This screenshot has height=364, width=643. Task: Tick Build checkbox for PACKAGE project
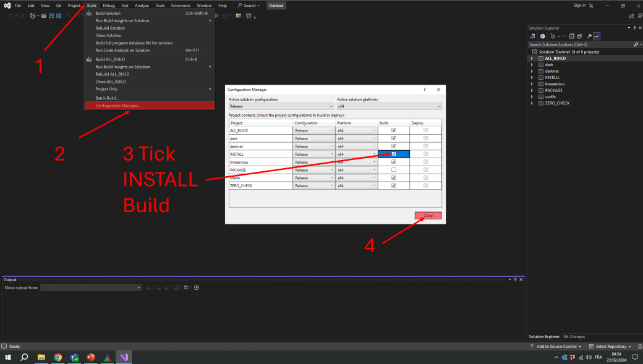click(x=394, y=170)
